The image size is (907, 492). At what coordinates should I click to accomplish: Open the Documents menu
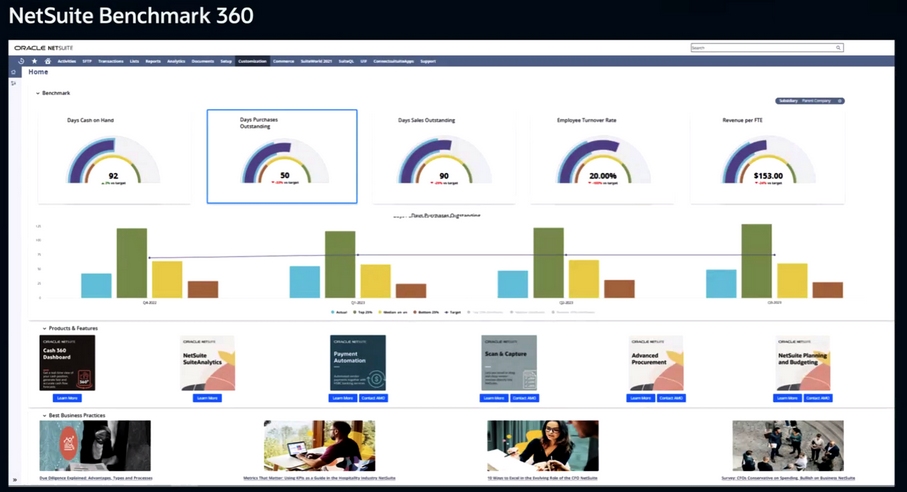[202, 61]
